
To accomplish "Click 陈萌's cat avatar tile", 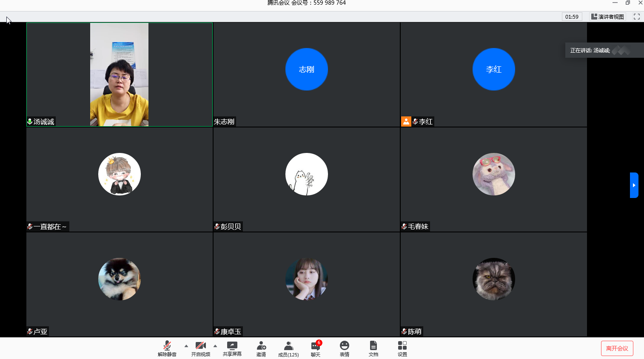I will 493,280.
